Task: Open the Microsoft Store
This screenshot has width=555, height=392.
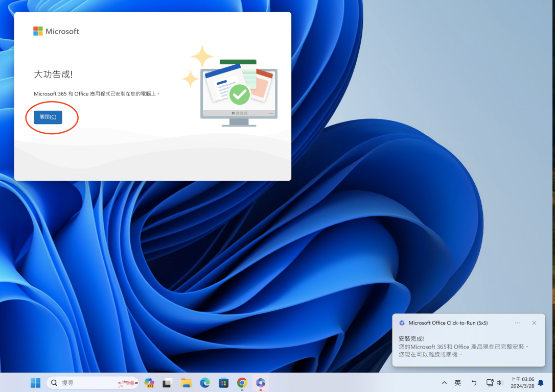Action: tap(223, 383)
